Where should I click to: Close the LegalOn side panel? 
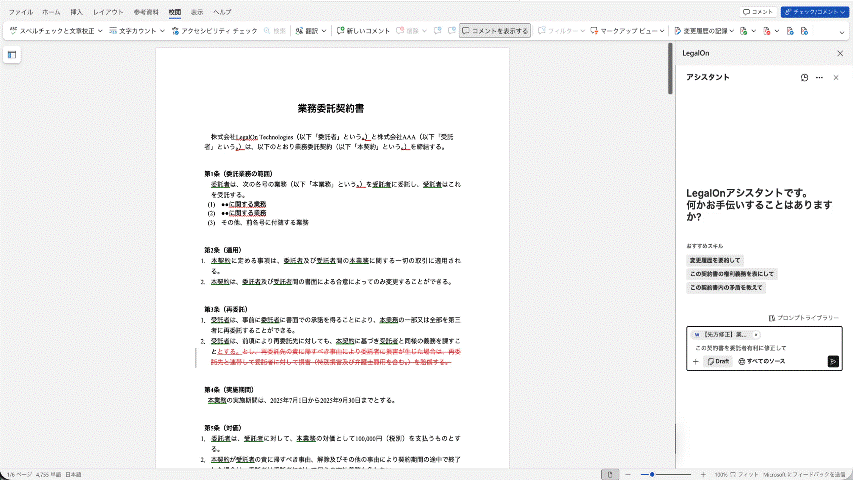839,53
